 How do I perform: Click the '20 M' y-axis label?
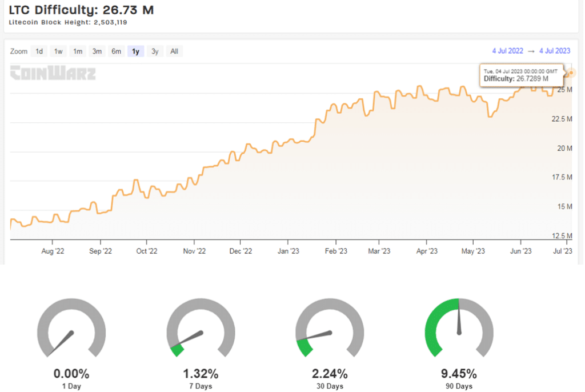coord(565,149)
